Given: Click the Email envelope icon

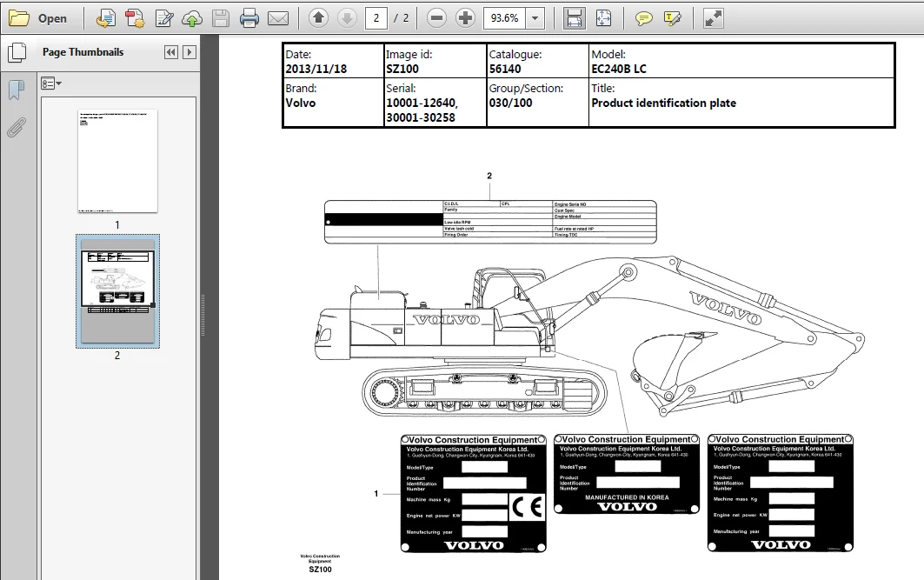Looking at the screenshot, I should point(278,18).
